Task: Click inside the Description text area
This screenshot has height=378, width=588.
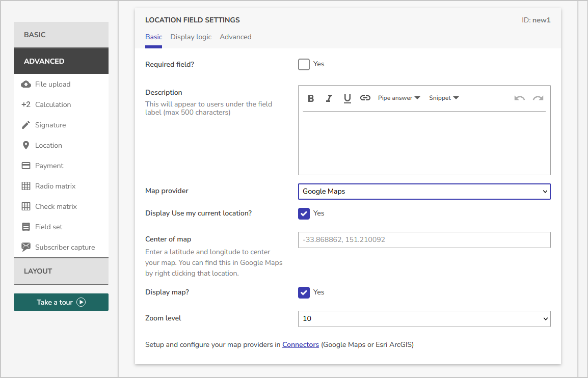Action: click(424, 143)
